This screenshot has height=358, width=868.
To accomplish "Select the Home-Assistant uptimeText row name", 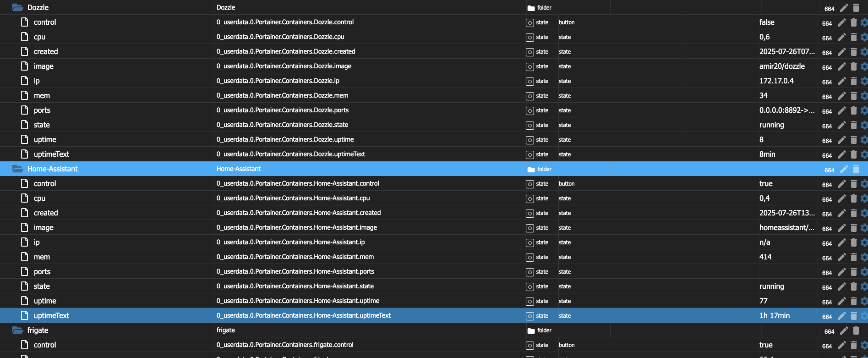I will tap(51, 316).
